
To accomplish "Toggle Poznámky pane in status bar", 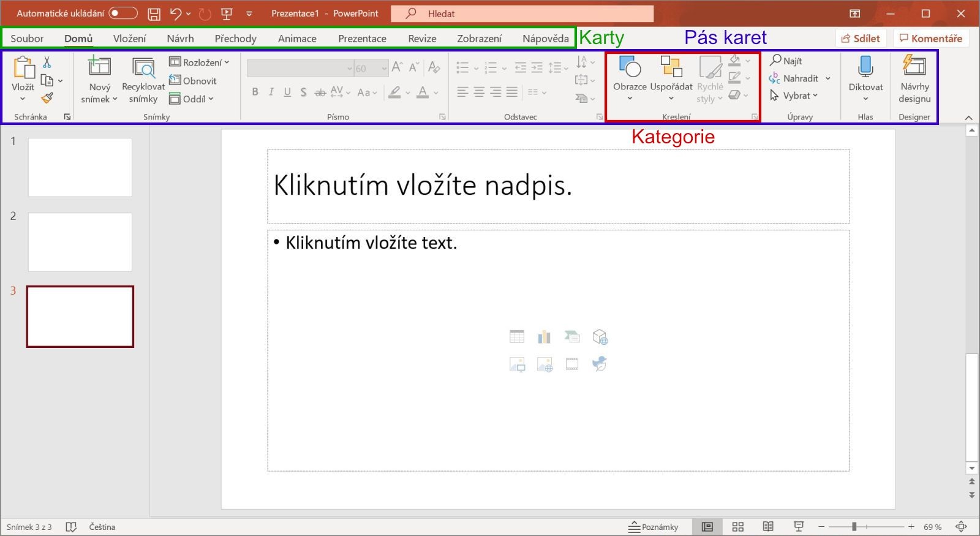I will click(x=654, y=527).
